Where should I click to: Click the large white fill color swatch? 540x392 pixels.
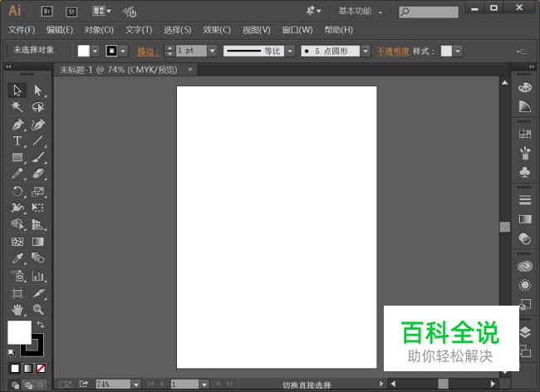click(19, 332)
